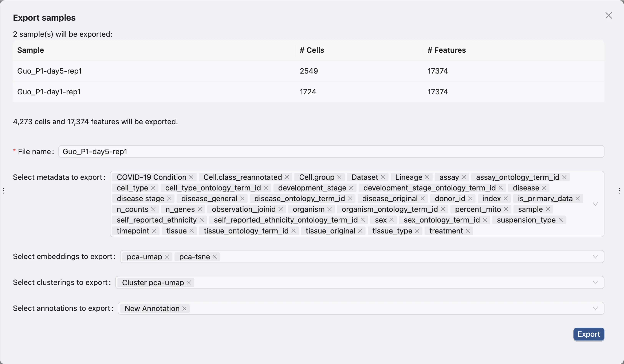Remove the pca-tsne embedding tag
This screenshot has height=364, width=624.
tap(215, 257)
